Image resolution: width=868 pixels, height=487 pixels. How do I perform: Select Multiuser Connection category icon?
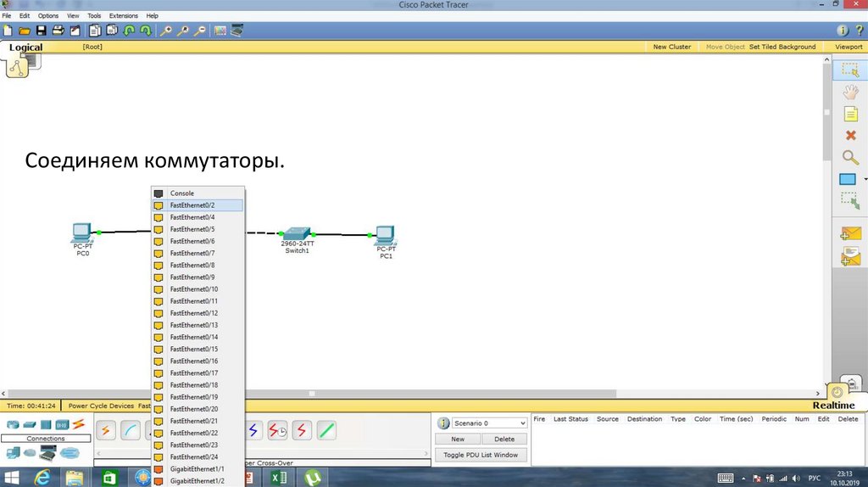tap(70, 454)
